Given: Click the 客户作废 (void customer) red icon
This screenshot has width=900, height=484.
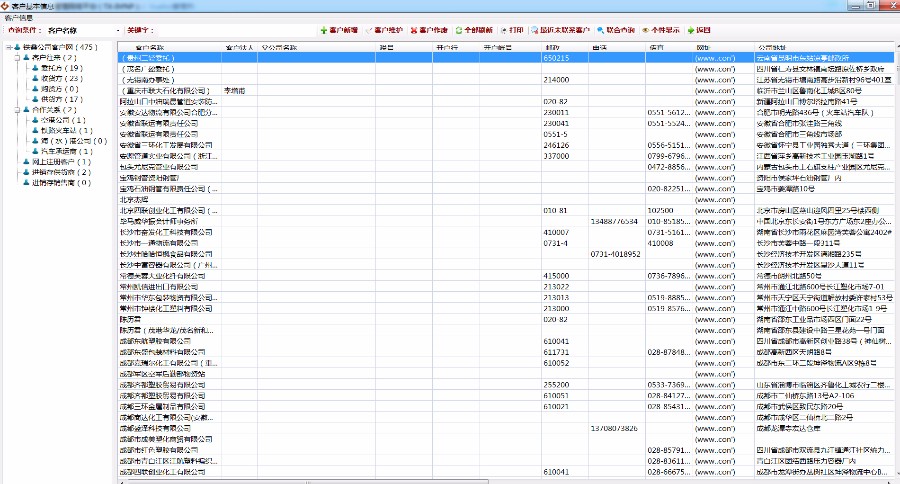Looking at the screenshot, I should [413, 31].
